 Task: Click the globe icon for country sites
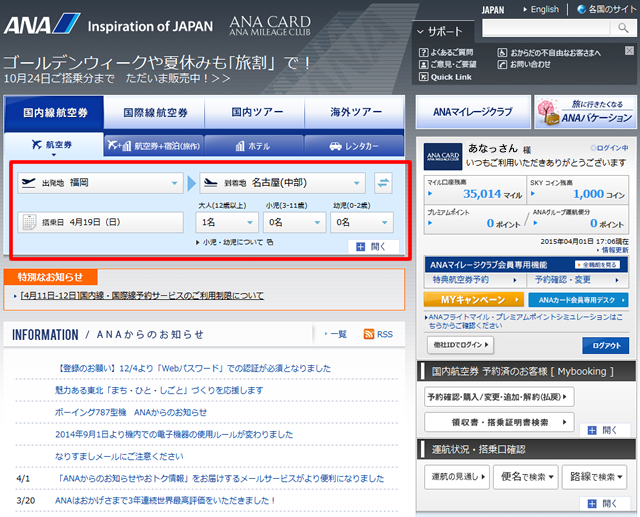[581, 9]
